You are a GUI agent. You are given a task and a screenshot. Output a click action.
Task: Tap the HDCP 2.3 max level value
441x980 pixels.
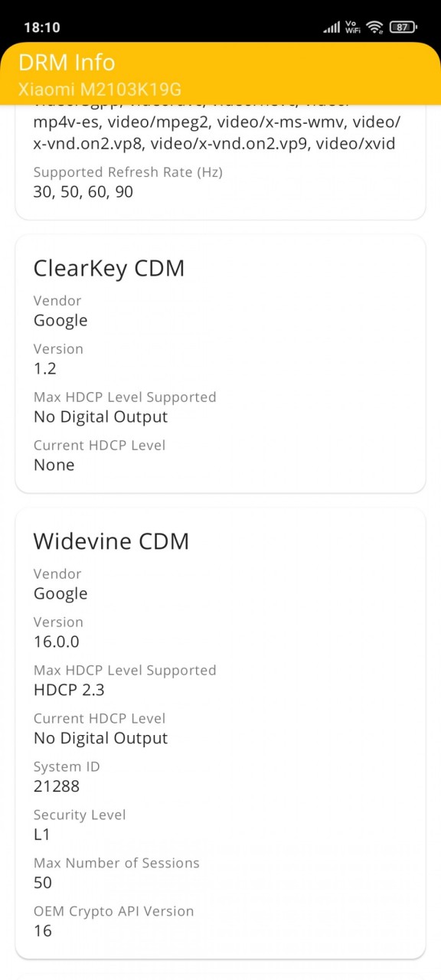[x=69, y=690]
